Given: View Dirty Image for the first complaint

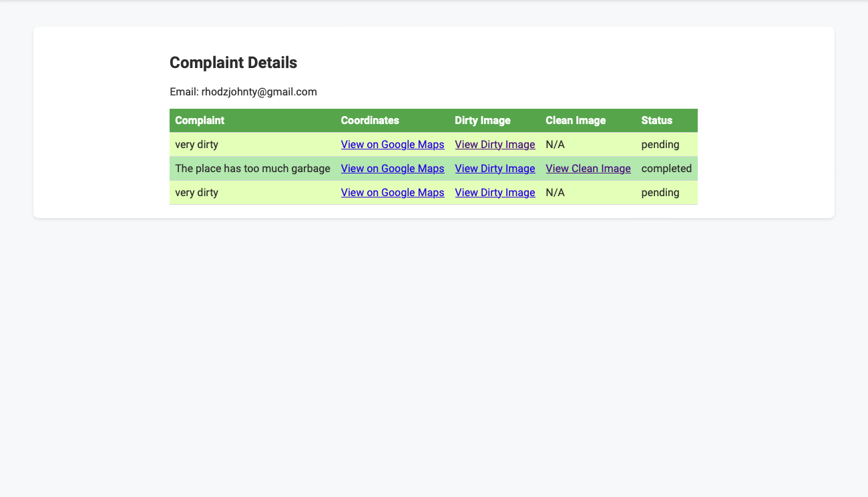Looking at the screenshot, I should click(x=495, y=144).
